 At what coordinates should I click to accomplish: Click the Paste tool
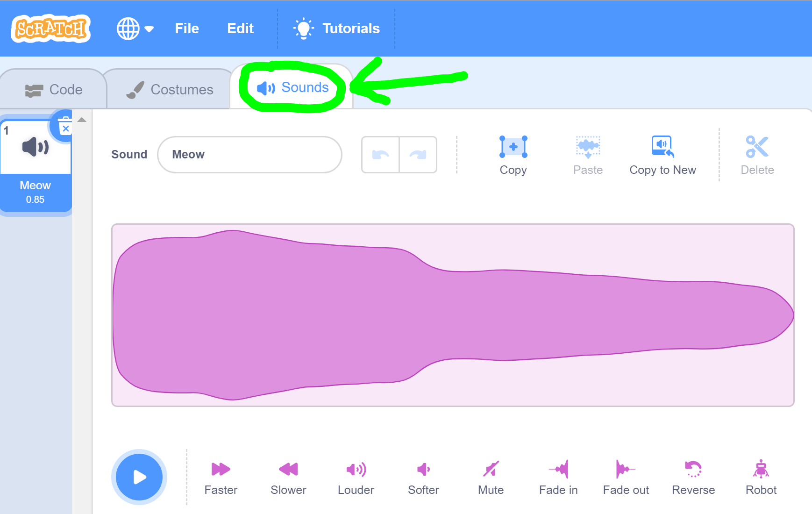[x=588, y=155]
